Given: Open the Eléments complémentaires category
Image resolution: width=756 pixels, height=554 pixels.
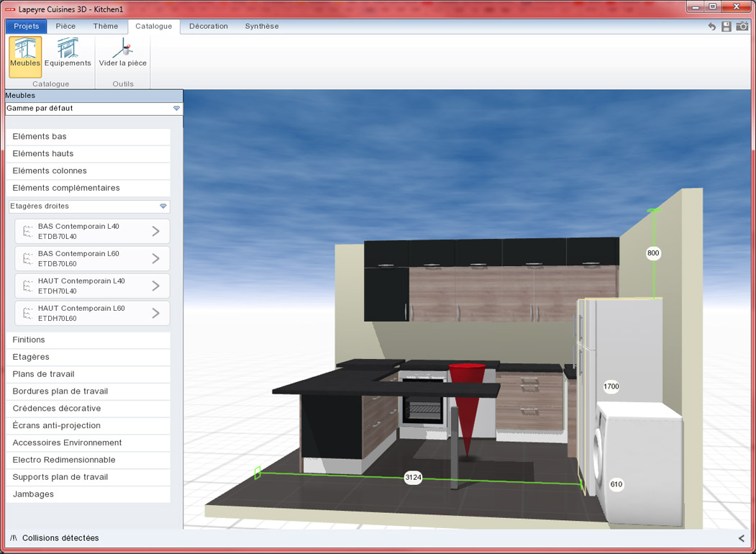Looking at the screenshot, I should (89, 188).
